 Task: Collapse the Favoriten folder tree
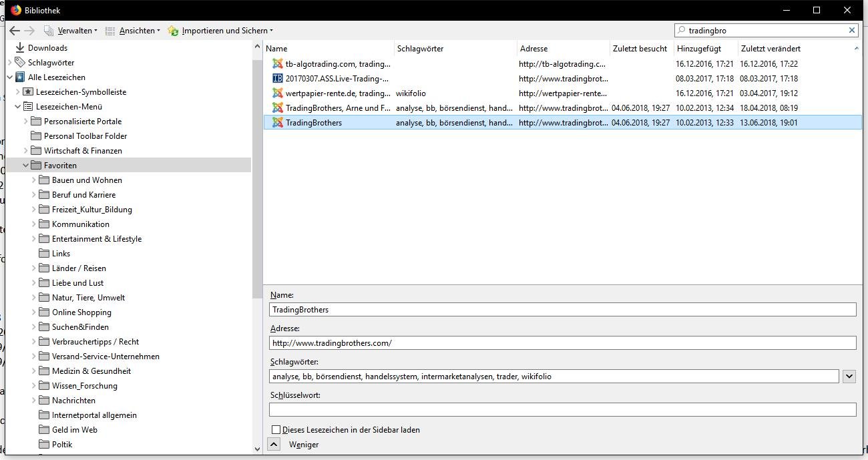(x=26, y=166)
